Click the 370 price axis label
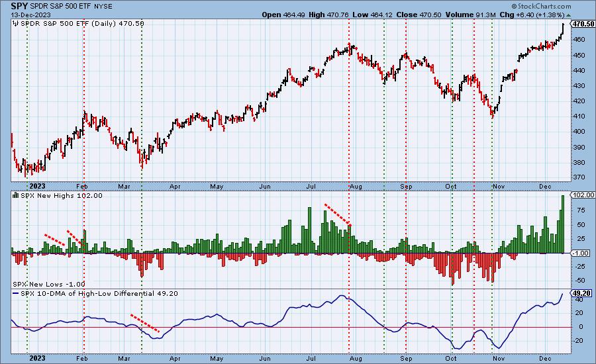Image resolution: width=596 pixels, height=364 pixels. pos(579,177)
